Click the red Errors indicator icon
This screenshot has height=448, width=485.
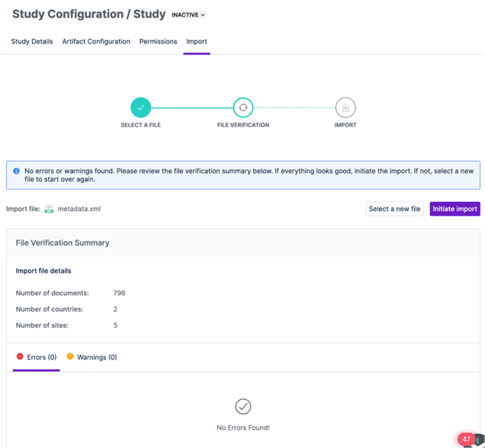coord(20,357)
